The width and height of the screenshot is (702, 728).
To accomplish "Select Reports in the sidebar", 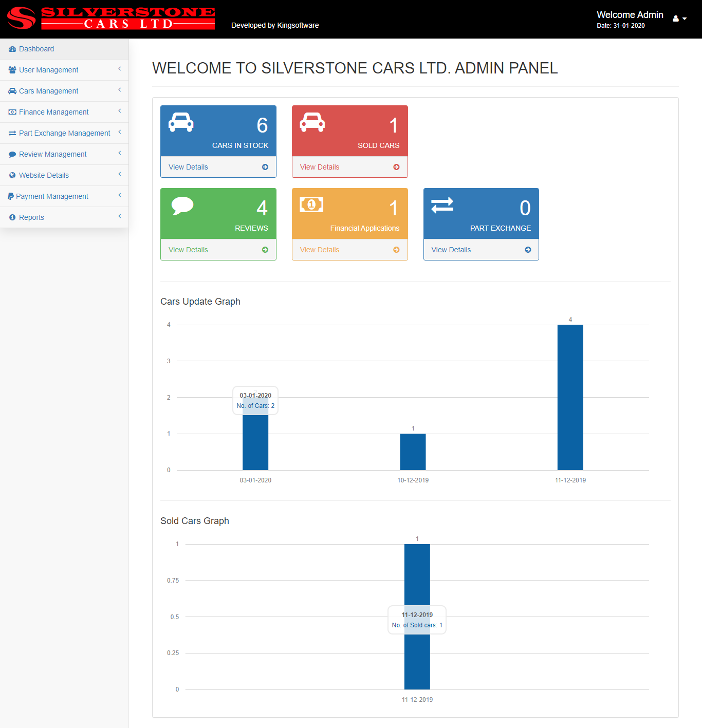I will tap(31, 217).
